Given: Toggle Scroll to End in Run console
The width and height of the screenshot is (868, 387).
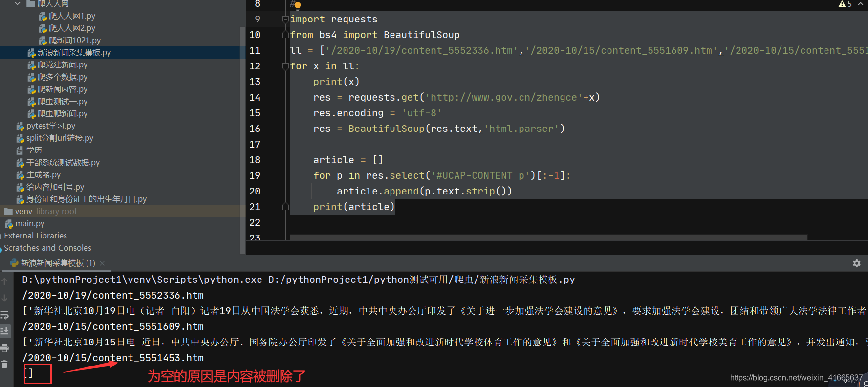Looking at the screenshot, I should 4,331.
